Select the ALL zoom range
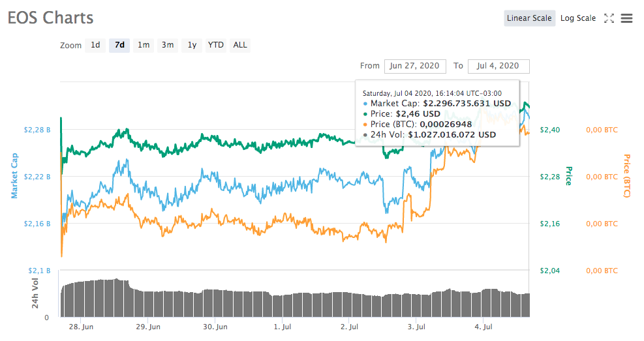Image resolution: width=644 pixels, height=341 pixels. click(240, 45)
